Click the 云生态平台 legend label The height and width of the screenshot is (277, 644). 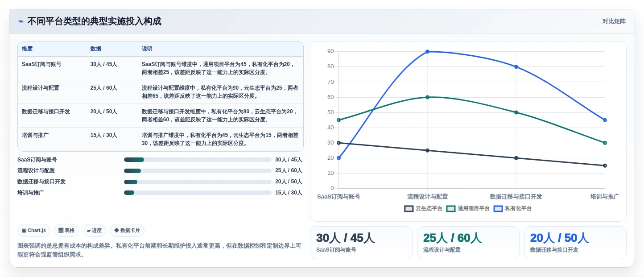pyautogui.click(x=429, y=209)
